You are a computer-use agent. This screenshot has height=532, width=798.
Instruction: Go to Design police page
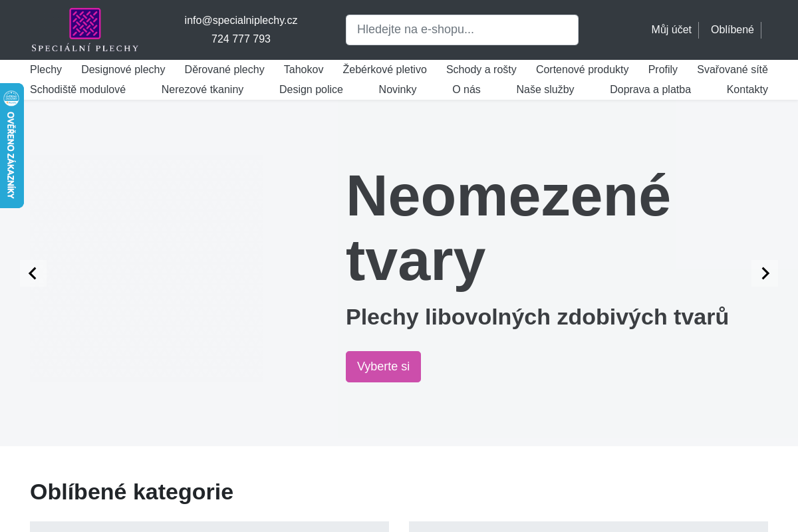[311, 90]
